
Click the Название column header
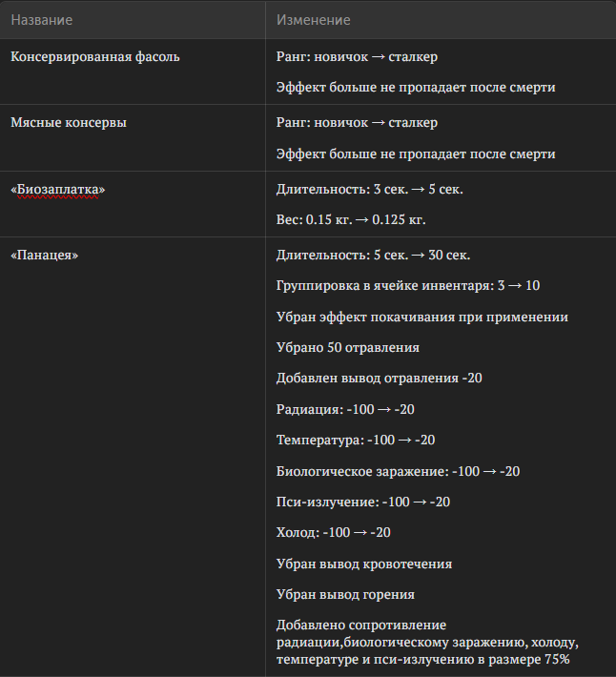(41, 20)
